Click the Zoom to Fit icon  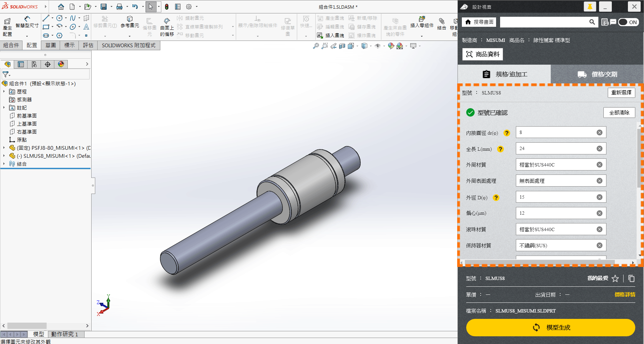(x=316, y=46)
